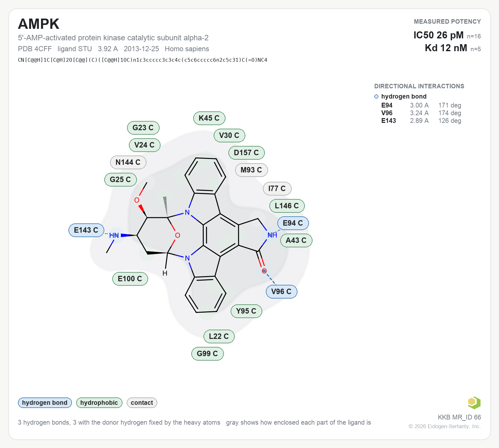Click the N144 C contact residue

128,162
